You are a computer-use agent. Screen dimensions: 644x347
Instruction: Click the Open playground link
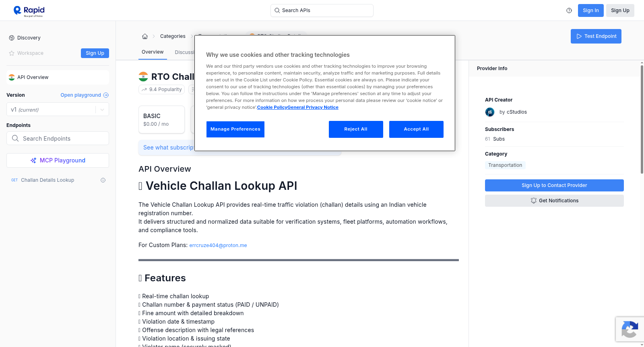(x=85, y=95)
